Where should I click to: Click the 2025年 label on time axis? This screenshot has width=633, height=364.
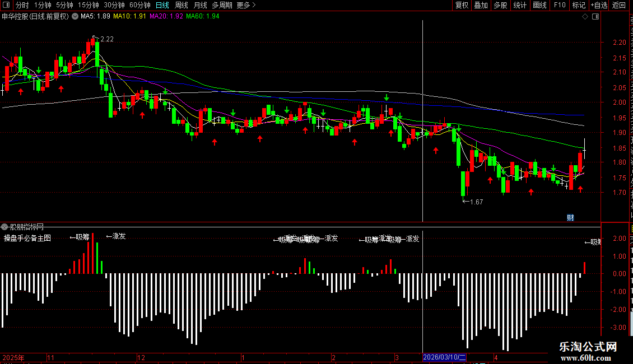[x=13, y=357]
